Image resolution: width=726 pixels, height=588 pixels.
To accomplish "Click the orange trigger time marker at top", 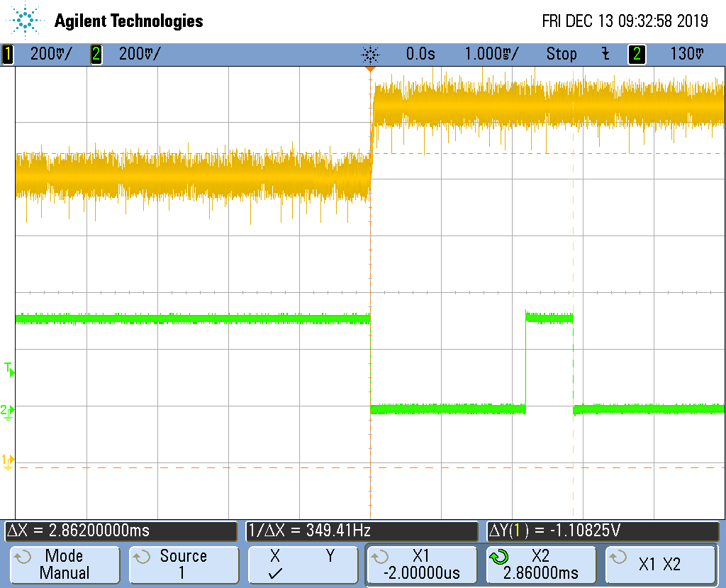I will pyautogui.click(x=370, y=69).
